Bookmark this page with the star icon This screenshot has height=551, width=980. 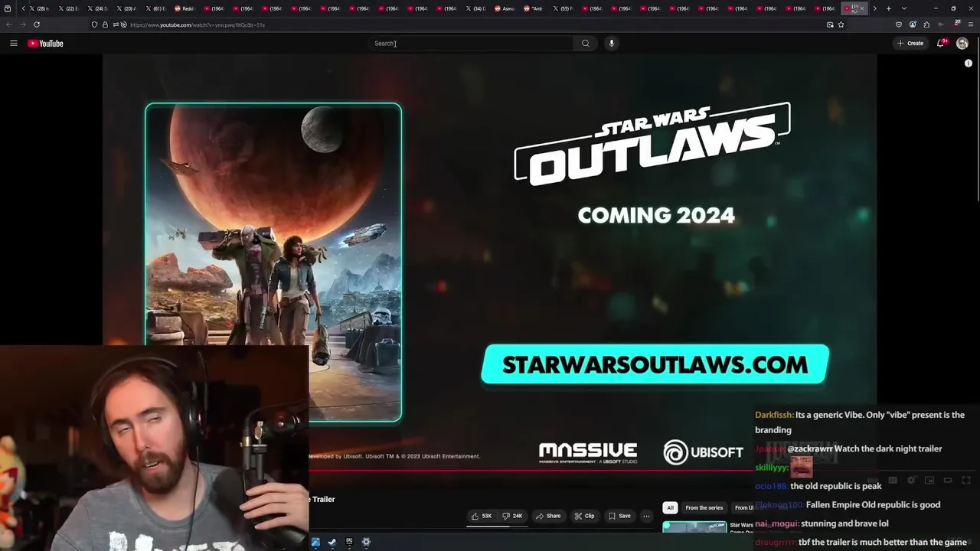(x=841, y=24)
